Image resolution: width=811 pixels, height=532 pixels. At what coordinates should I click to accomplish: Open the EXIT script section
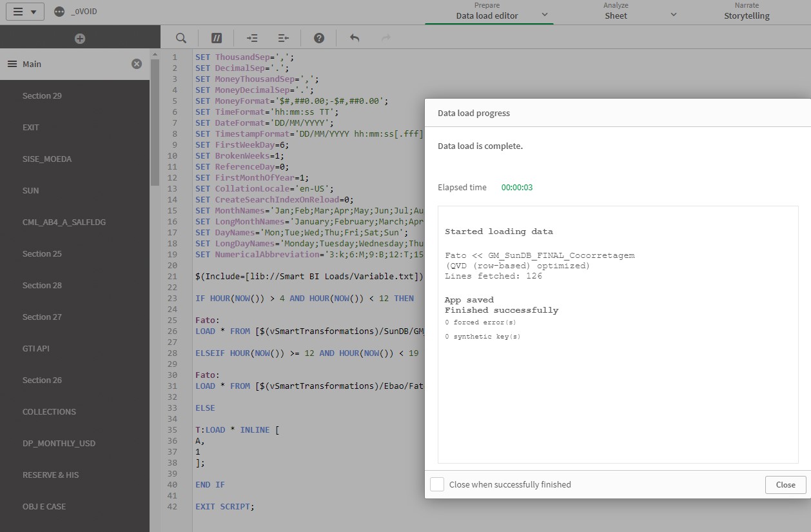[75, 127]
